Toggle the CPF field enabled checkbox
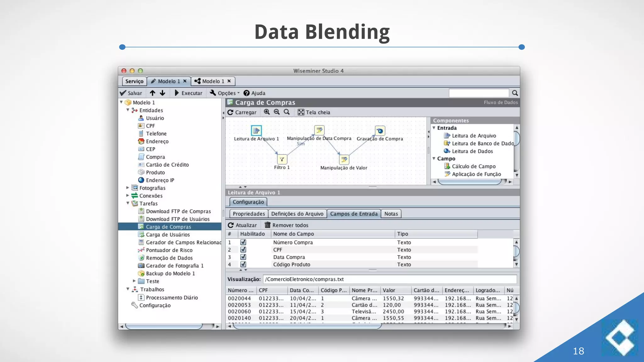The width and height of the screenshot is (644, 362). click(x=243, y=250)
